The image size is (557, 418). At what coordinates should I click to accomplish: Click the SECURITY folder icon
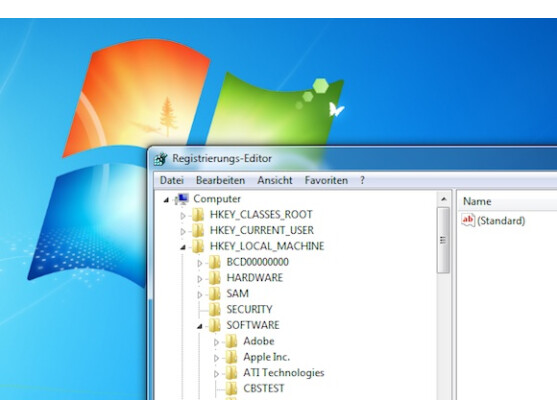[x=215, y=309]
